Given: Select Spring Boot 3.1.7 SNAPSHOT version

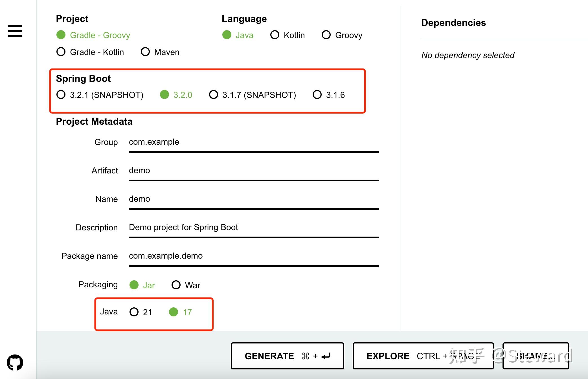Looking at the screenshot, I should 214,95.
